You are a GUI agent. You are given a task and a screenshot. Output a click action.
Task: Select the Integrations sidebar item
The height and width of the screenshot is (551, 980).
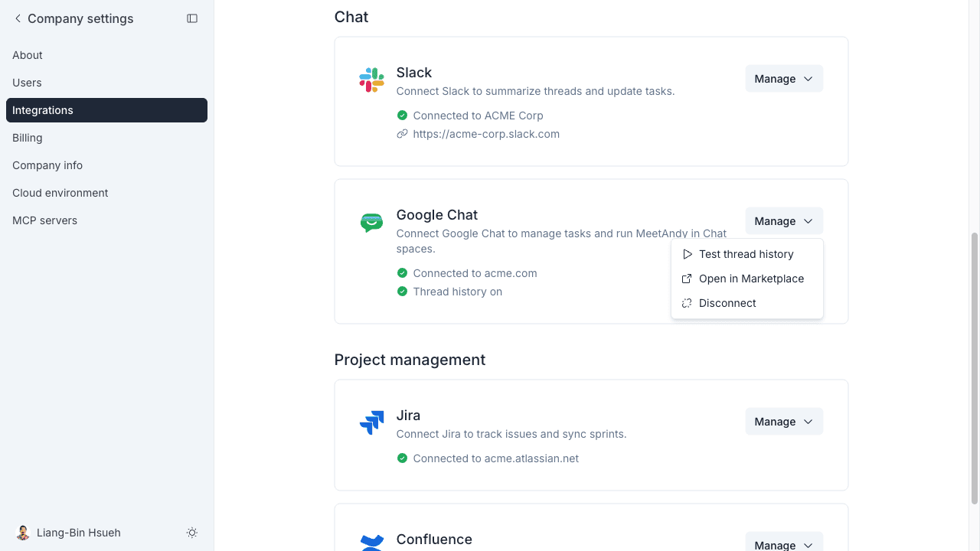pos(106,110)
